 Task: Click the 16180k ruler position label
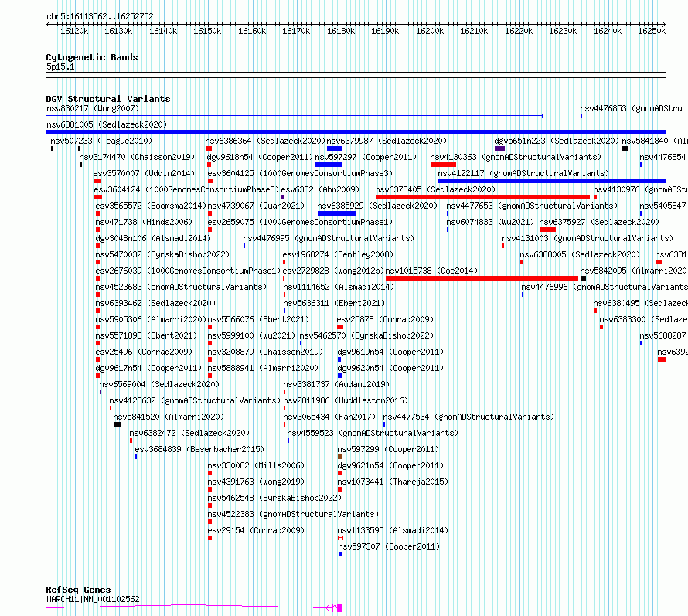[341, 31]
